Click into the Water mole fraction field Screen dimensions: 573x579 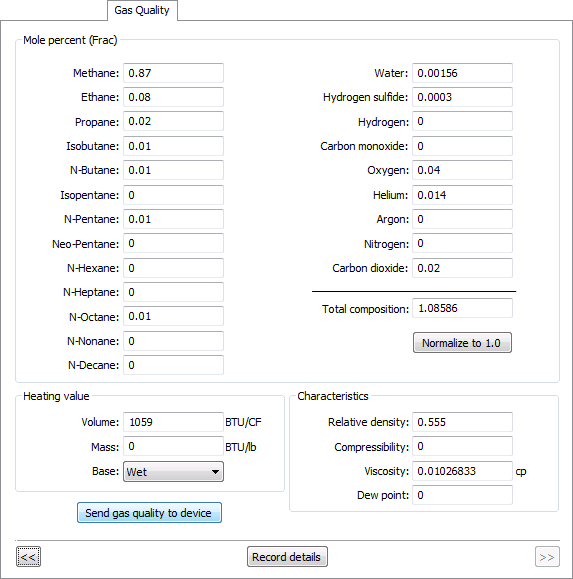462,73
